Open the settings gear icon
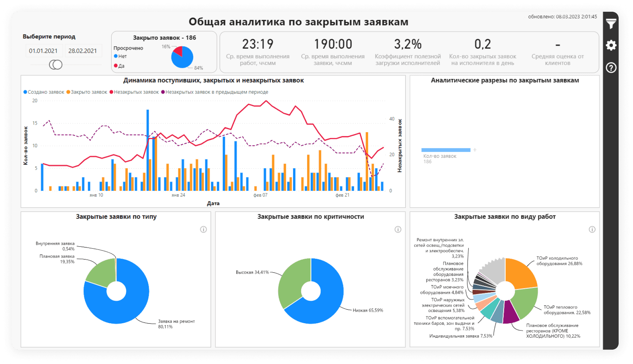The image size is (633, 364). point(611,45)
